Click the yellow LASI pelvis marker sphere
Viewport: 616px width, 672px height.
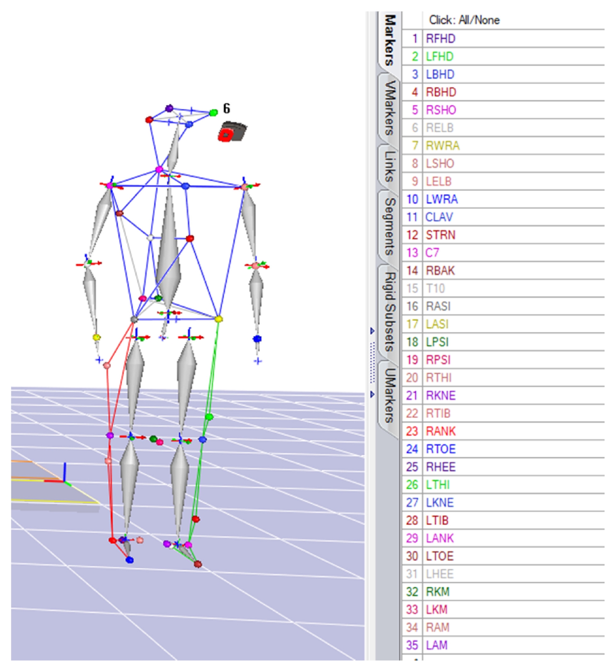[x=218, y=319]
